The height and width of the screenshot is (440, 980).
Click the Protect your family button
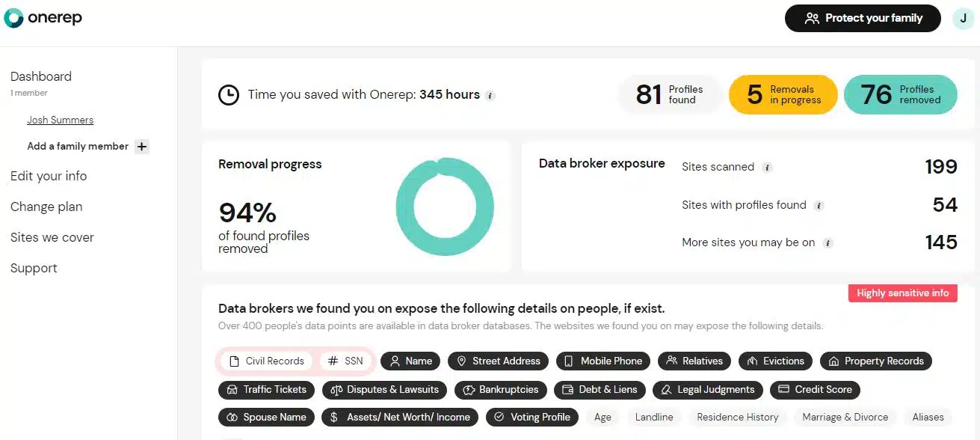[x=862, y=18]
